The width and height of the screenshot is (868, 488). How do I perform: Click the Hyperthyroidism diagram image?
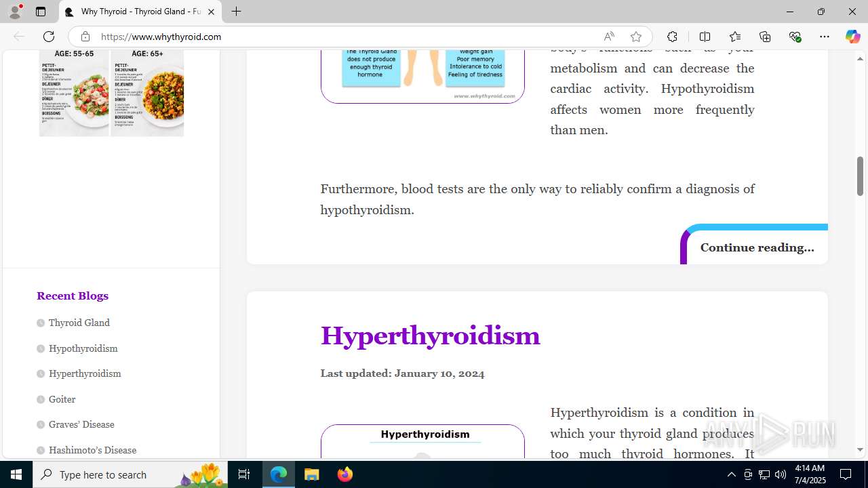[422, 441]
